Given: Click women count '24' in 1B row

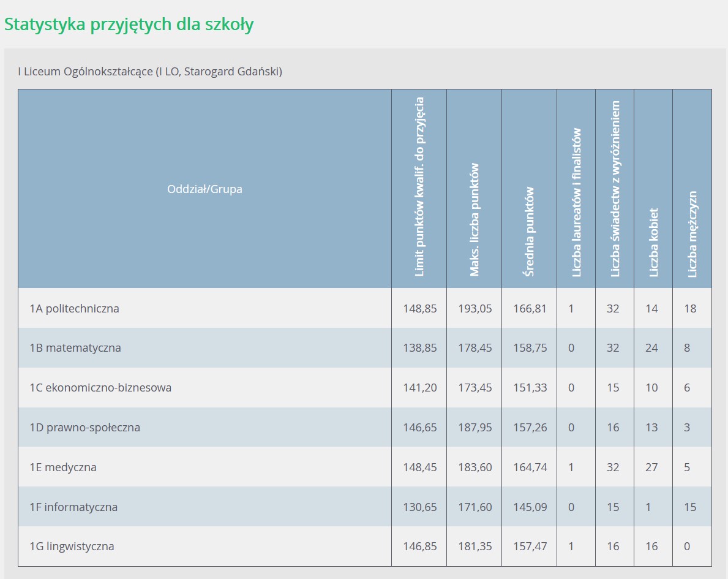Looking at the screenshot, I should [651, 348].
